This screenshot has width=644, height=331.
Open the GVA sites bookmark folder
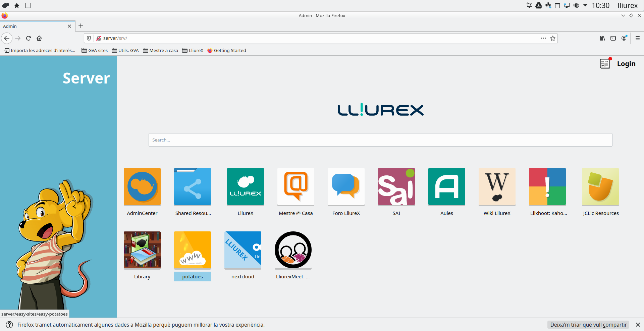coord(95,50)
